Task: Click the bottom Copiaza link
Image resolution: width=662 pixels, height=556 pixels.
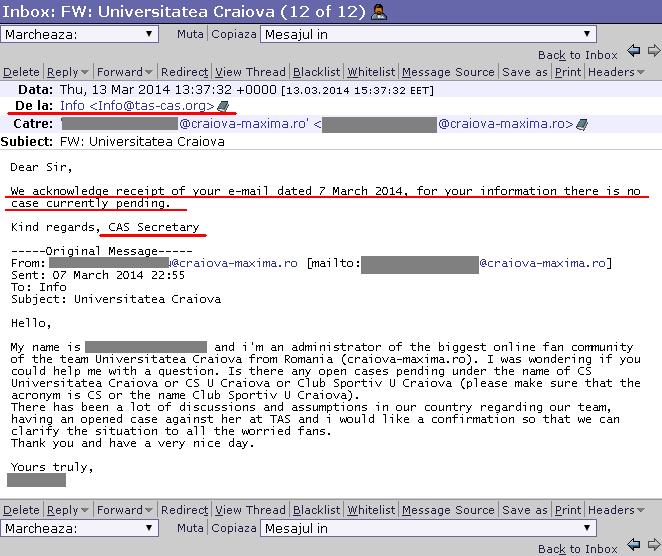Action: pos(234,528)
